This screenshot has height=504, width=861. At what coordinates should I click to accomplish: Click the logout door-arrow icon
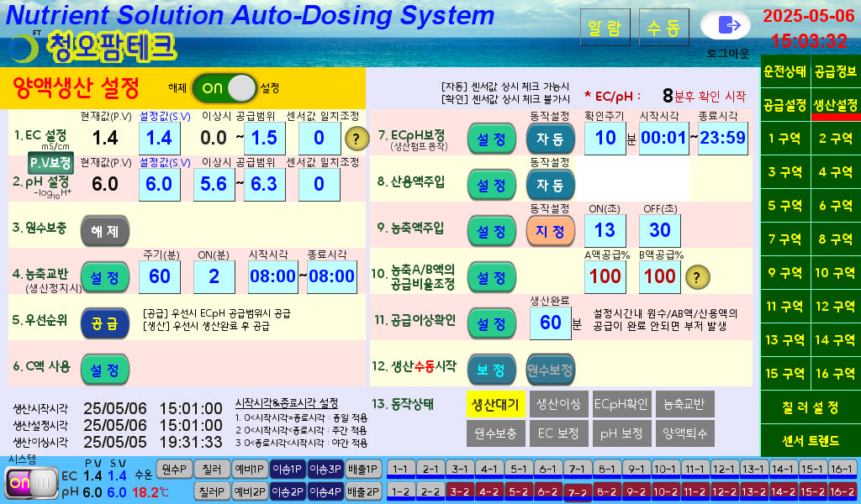coord(725,25)
